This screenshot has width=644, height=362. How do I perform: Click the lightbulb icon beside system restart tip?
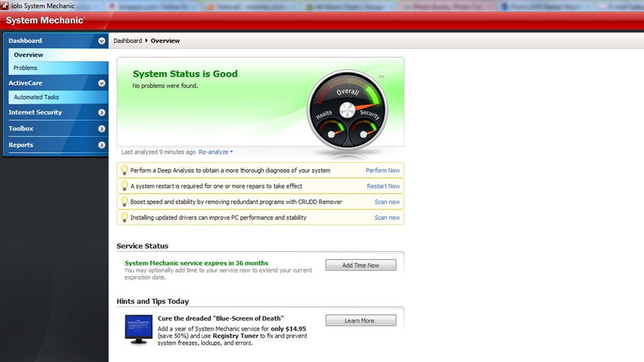(124, 186)
